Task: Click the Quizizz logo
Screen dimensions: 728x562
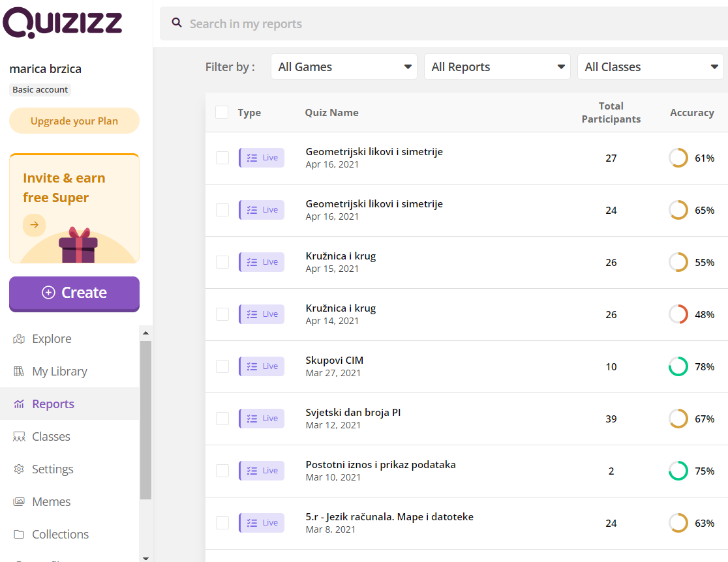Action: pos(63,23)
